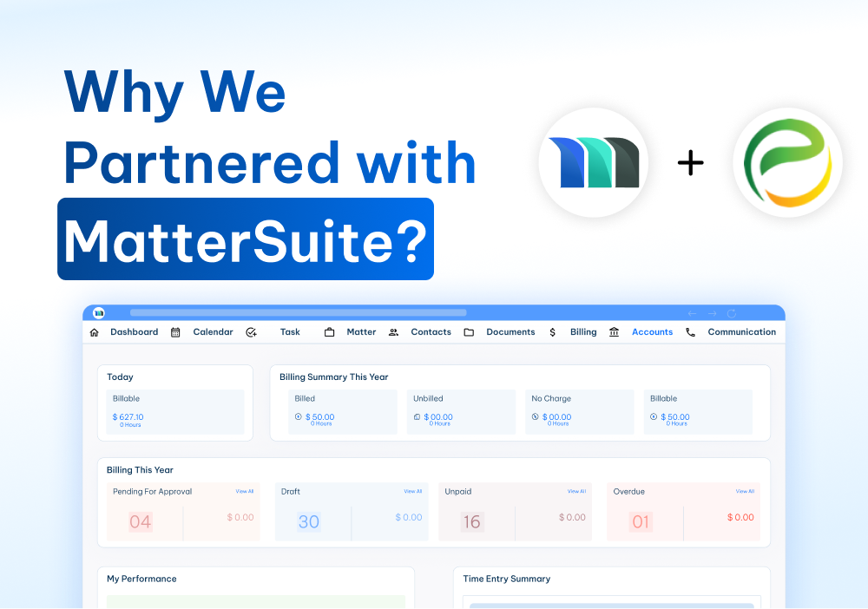The image size is (868, 609).
Task: View all Pending For Approval bills
Action: (245, 492)
